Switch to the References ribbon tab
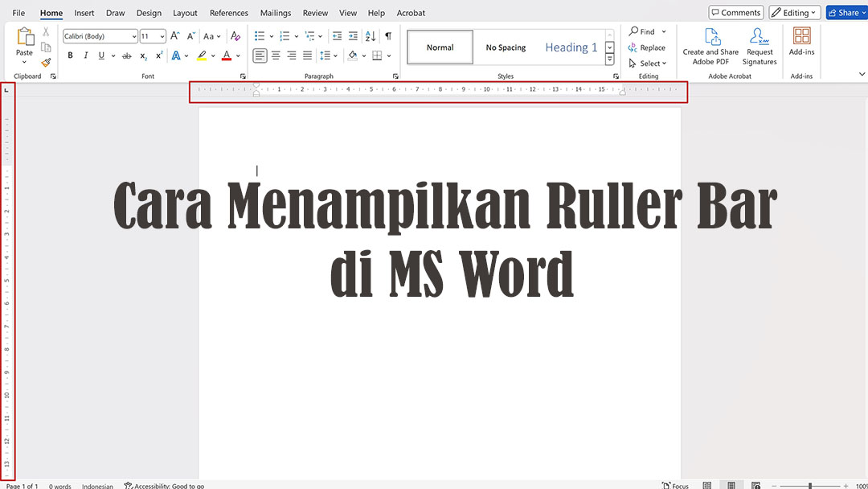The height and width of the screenshot is (489, 868). (x=229, y=13)
